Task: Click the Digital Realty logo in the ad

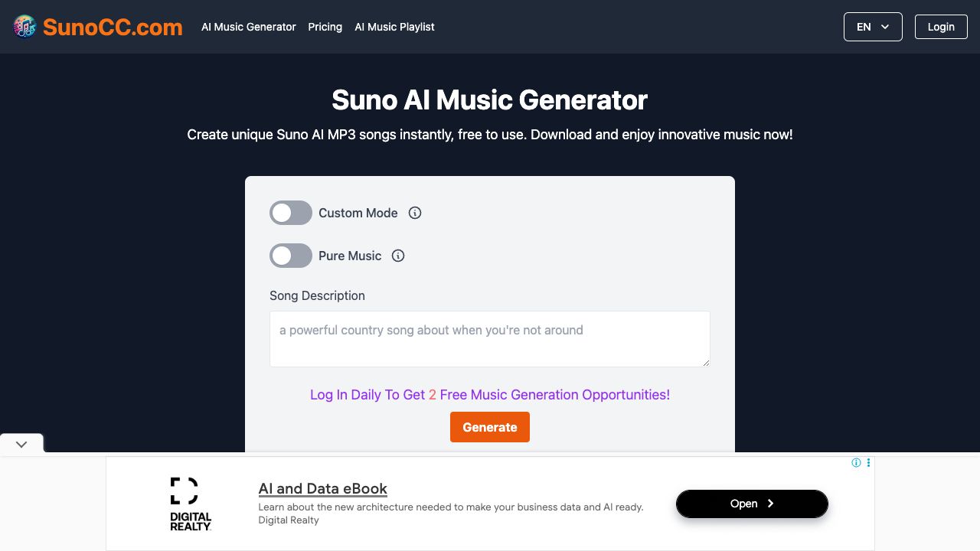Action: click(x=191, y=504)
